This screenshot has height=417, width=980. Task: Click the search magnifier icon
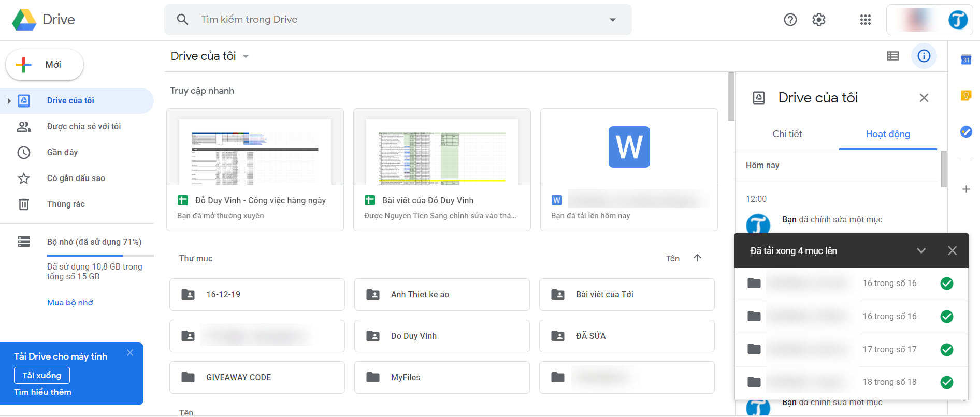click(182, 20)
